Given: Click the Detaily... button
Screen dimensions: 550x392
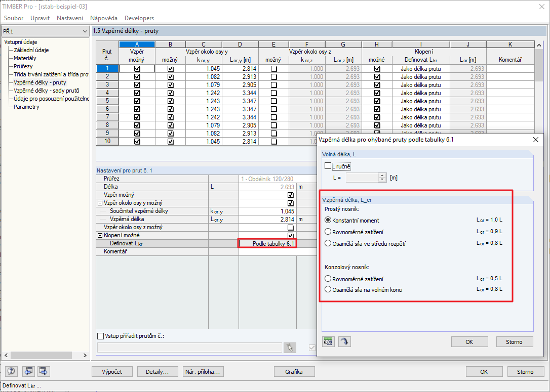Looking at the screenshot, I should click(x=157, y=372).
